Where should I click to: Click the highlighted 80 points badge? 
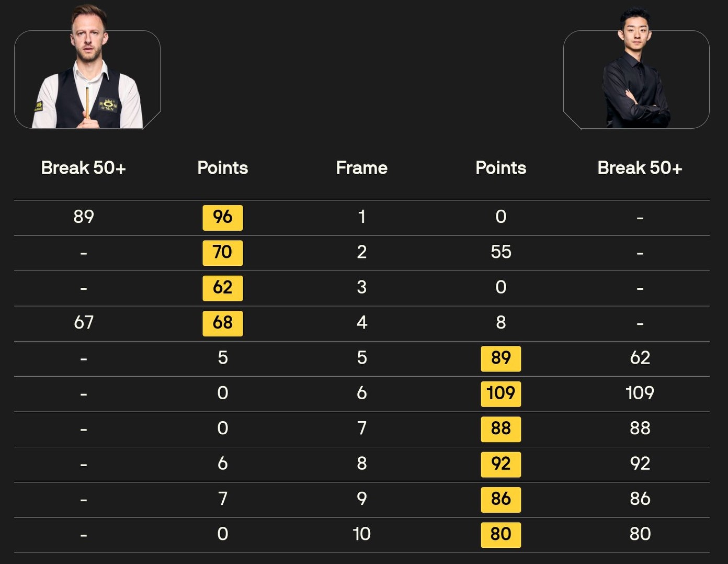point(500,534)
